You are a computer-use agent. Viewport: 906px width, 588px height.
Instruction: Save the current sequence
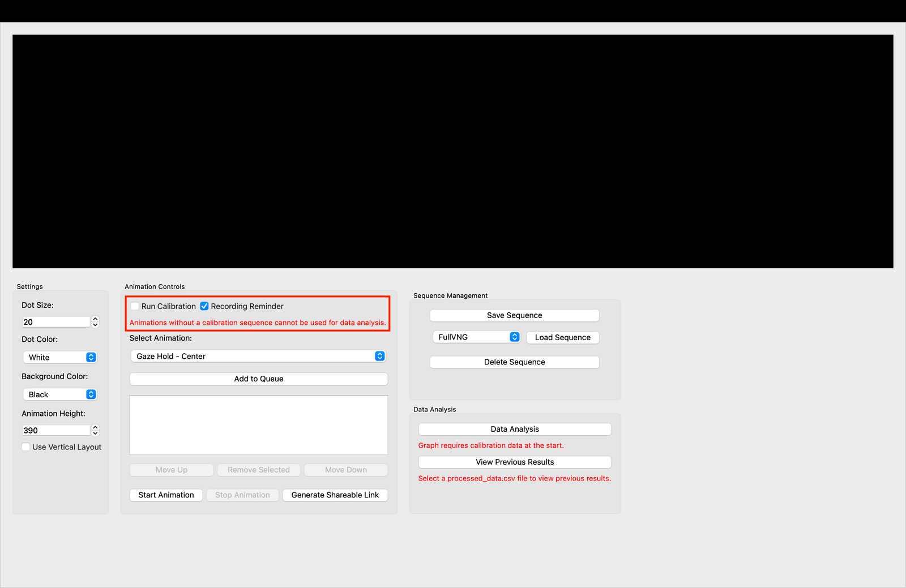point(514,315)
